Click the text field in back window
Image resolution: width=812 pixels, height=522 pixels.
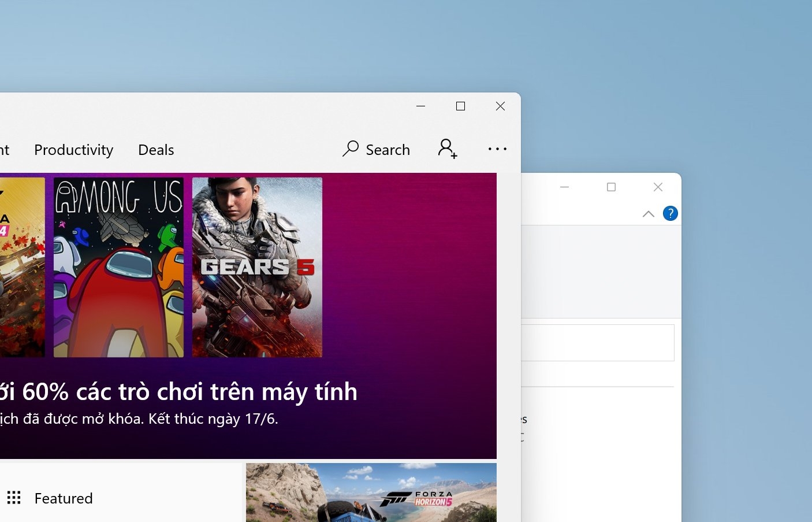point(598,343)
